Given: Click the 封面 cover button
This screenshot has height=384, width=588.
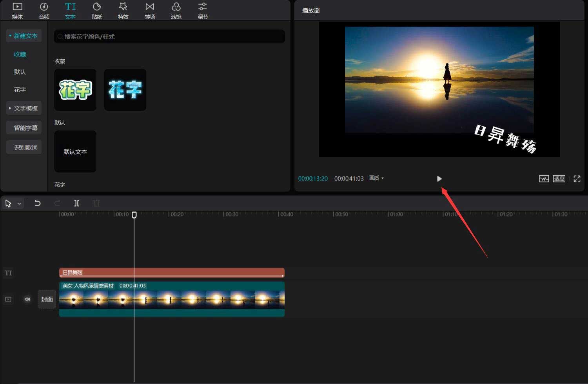Looking at the screenshot, I should tap(47, 299).
